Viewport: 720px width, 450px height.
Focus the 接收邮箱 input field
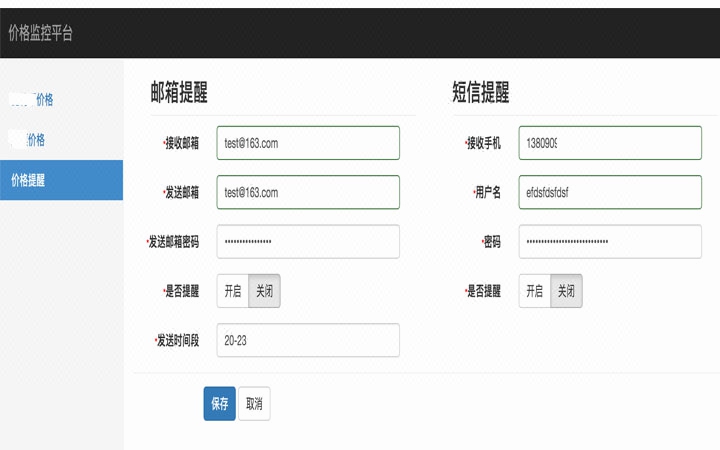(x=308, y=143)
